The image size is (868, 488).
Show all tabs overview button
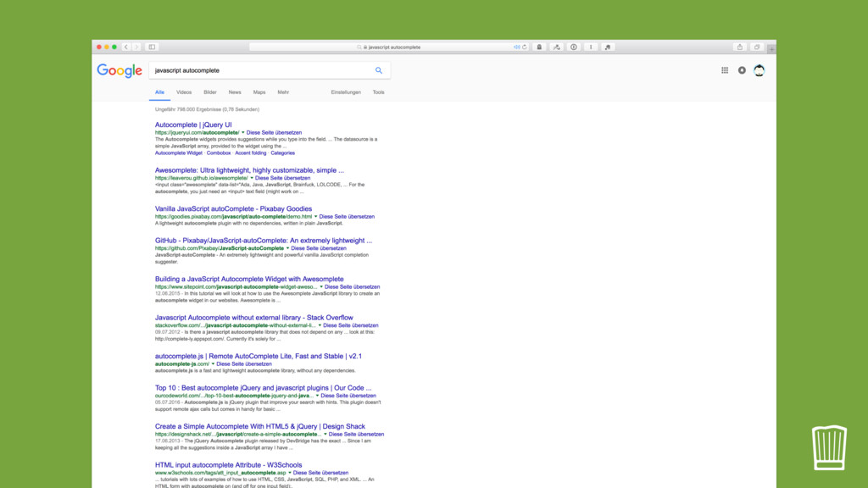(757, 47)
